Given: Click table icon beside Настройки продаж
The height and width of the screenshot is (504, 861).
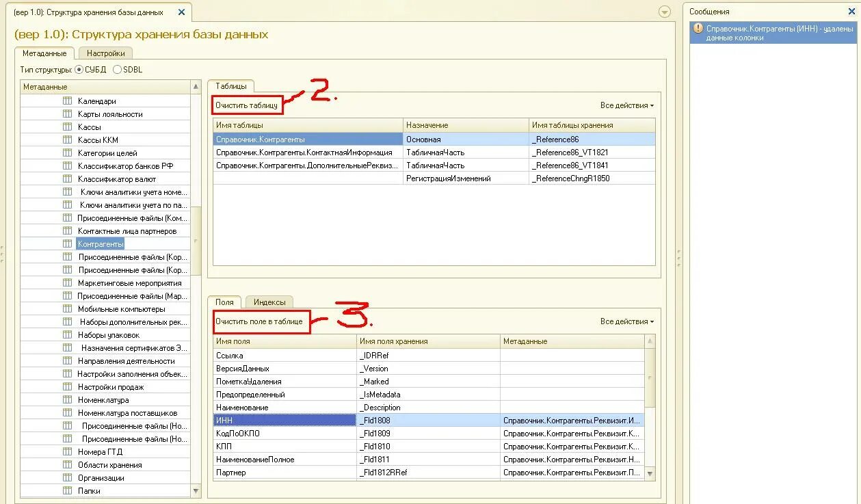Looking at the screenshot, I should tap(67, 386).
